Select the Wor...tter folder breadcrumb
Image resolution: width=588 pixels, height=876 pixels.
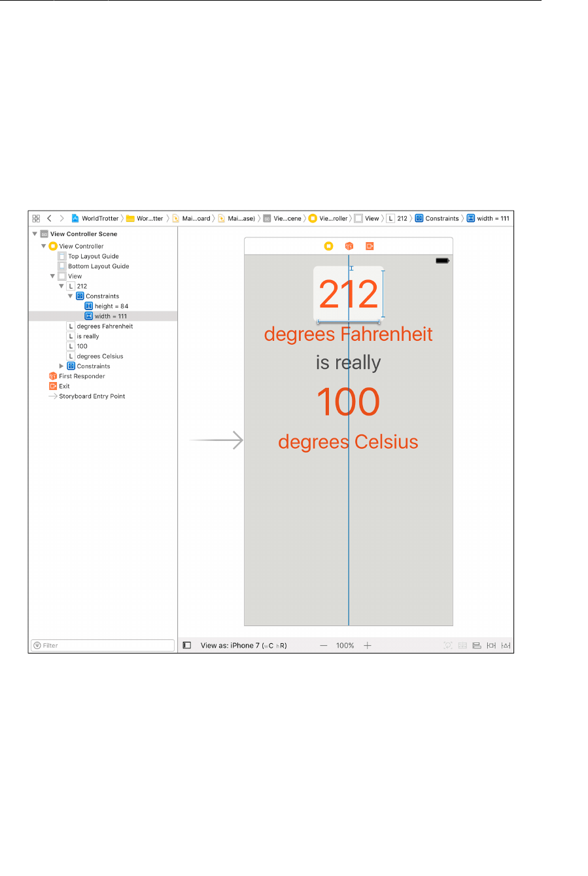145,219
